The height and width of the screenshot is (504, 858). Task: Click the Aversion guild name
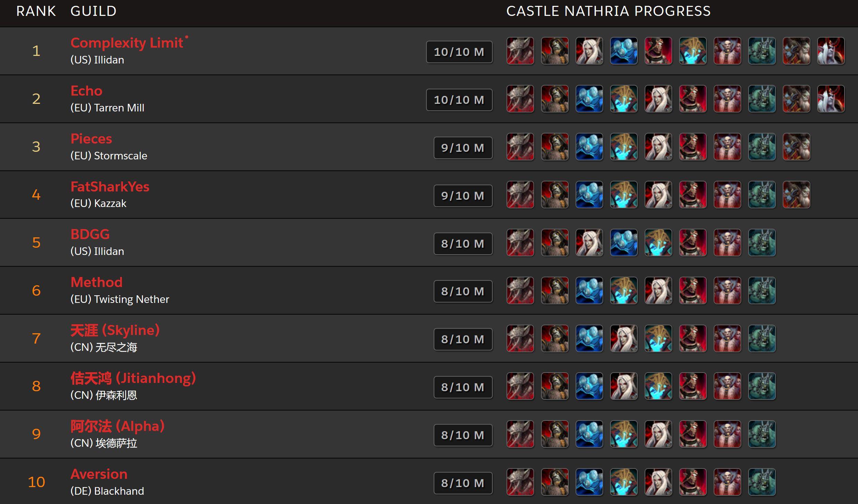click(x=99, y=474)
